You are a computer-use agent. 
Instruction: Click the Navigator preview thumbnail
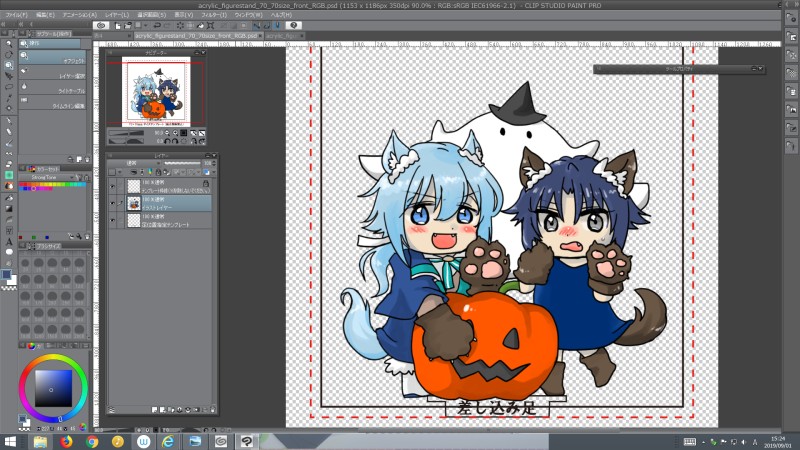155,92
